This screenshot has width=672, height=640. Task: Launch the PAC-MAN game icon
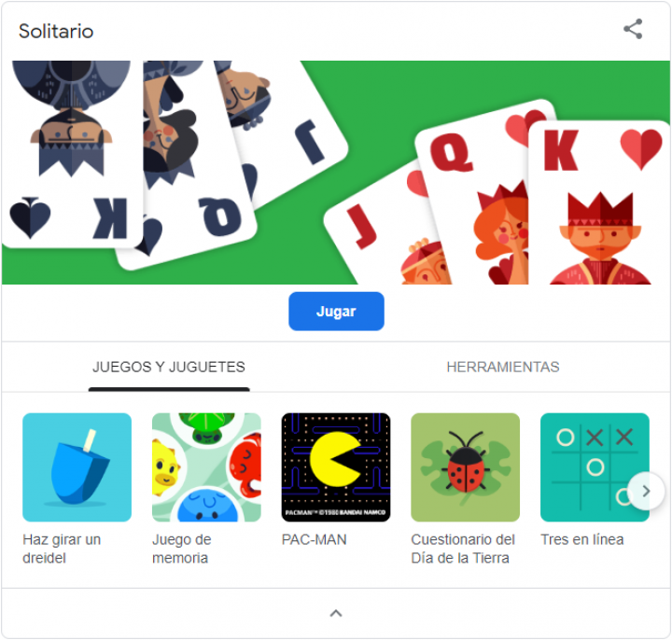point(336,467)
